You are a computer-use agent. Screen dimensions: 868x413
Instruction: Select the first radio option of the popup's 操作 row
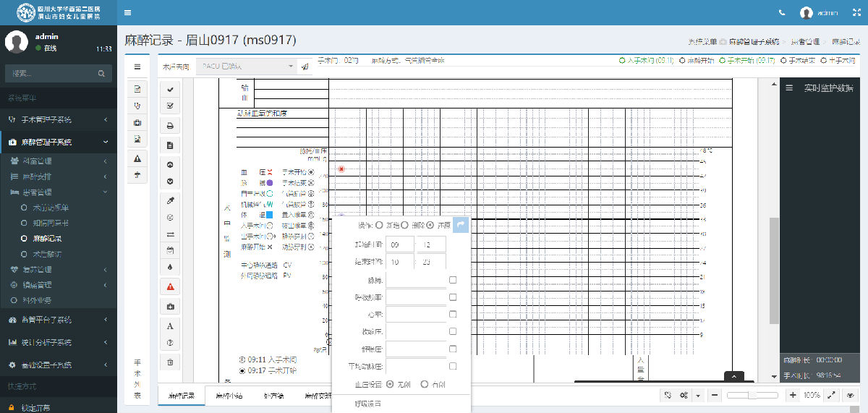point(380,225)
